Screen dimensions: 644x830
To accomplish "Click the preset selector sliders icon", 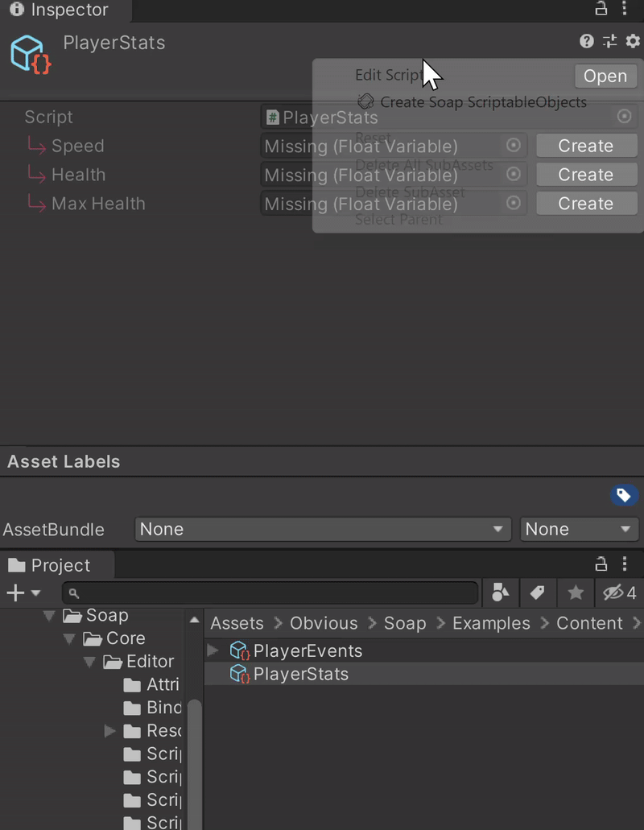I will click(610, 41).
